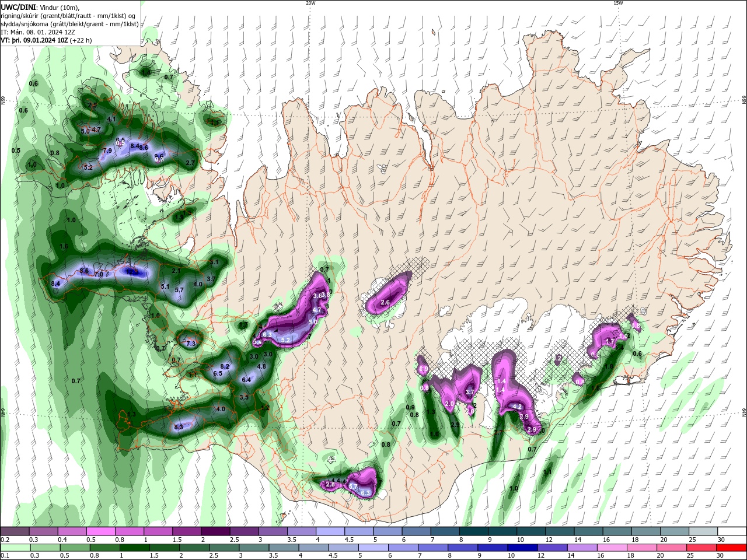The height and width of the screenshot is (560, 747).
Task: Click the UWC/DINI title text
Action: coord(18,7)
